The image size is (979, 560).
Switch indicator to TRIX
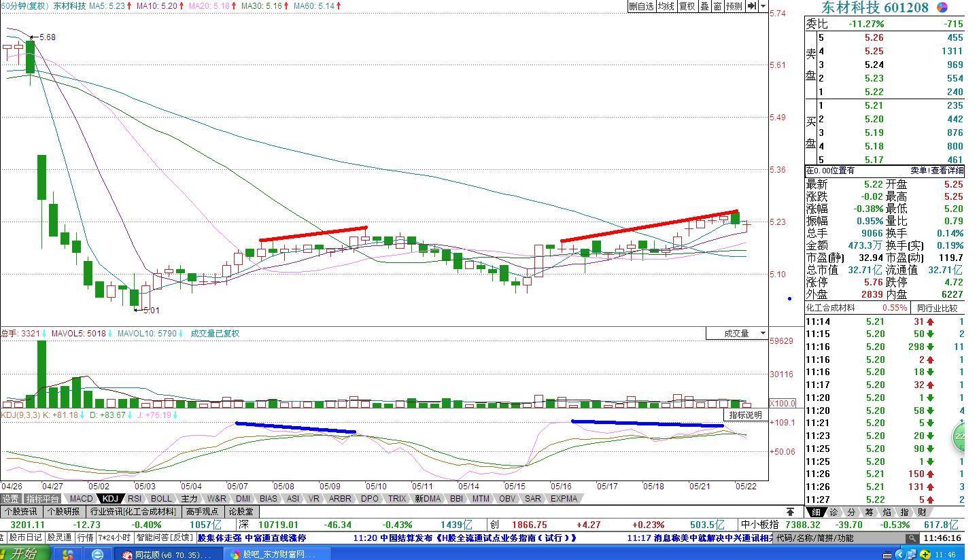[397, 499]
